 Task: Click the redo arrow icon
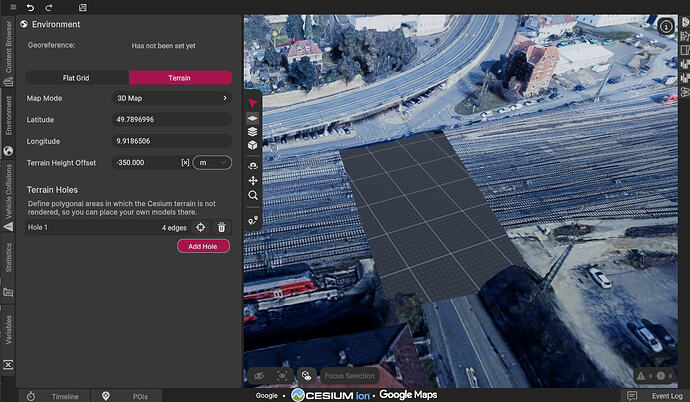pos(49,7)
